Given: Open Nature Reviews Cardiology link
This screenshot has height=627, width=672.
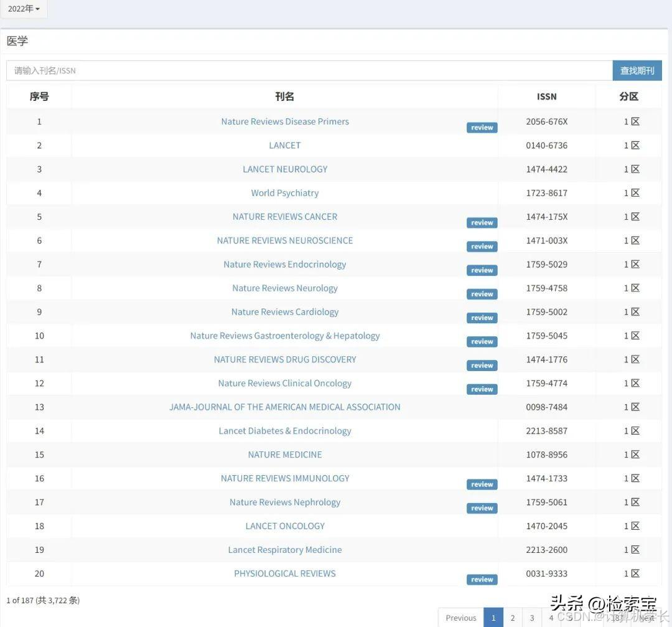Looking at the screenshot, I should (x=285, y=312).
